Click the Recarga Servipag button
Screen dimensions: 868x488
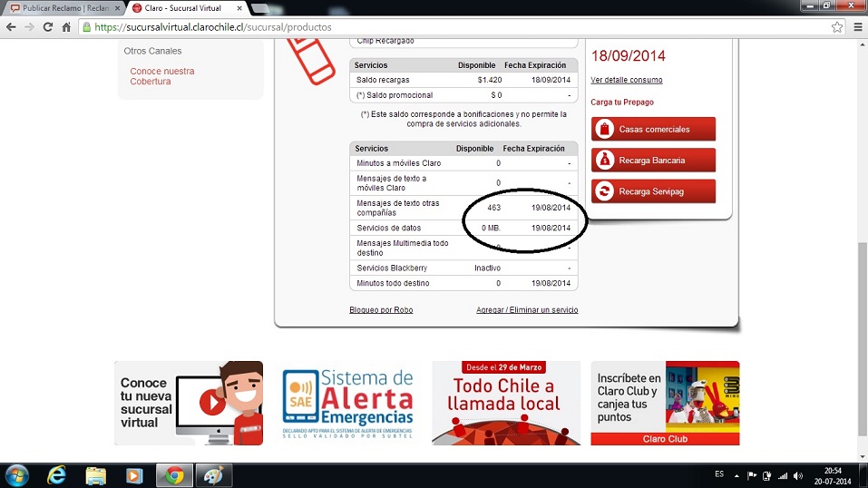coord(653,191)
